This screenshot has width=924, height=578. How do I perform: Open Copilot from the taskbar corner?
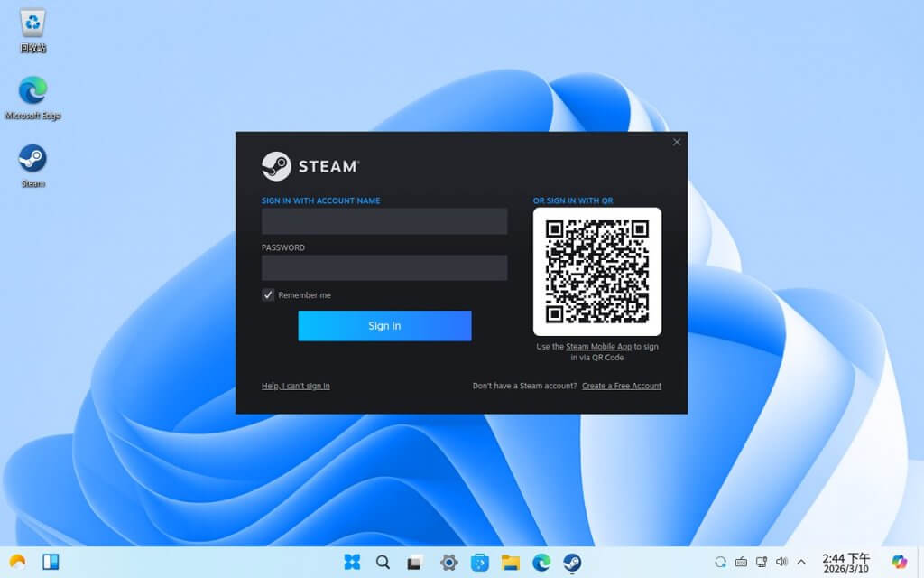(900, 562)
